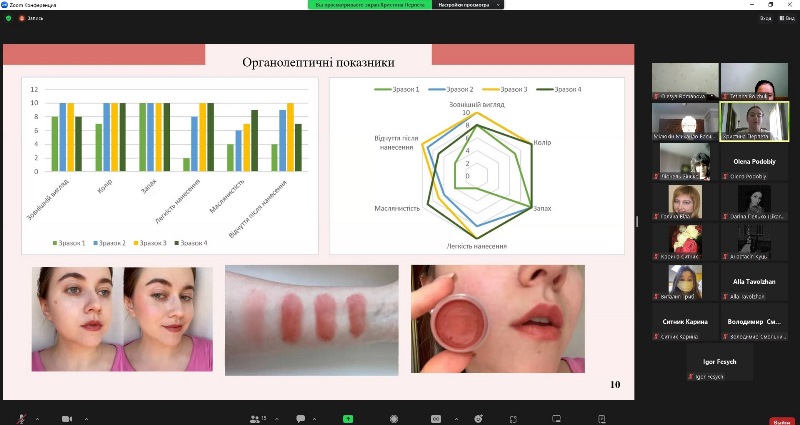Click the panel divider handle beside gallery
This screenshot has height=425, width=800.
[x=636, y=221]
